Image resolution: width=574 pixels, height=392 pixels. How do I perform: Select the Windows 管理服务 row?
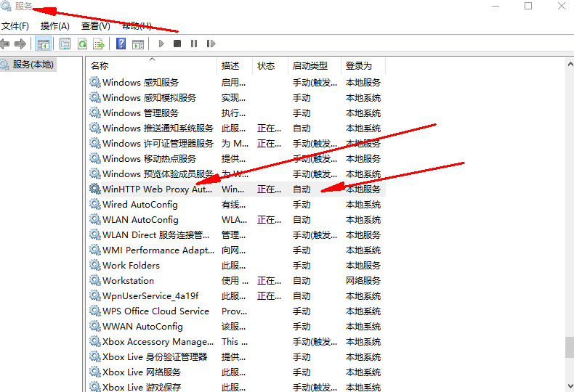(237, 113)
